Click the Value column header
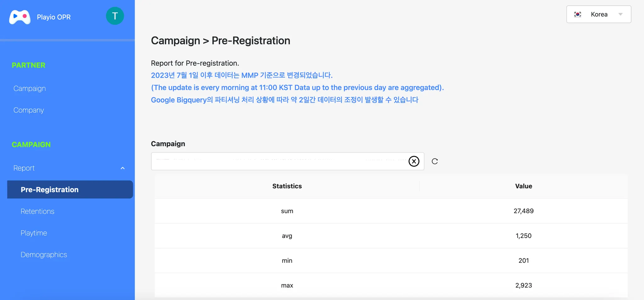 click(x=524, y=186)
